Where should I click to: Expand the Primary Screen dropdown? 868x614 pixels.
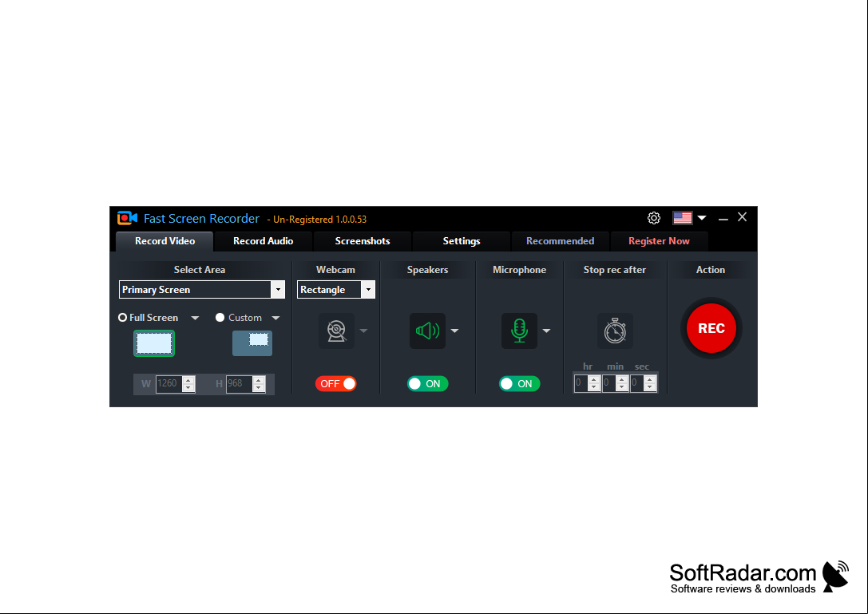point(278,290)
